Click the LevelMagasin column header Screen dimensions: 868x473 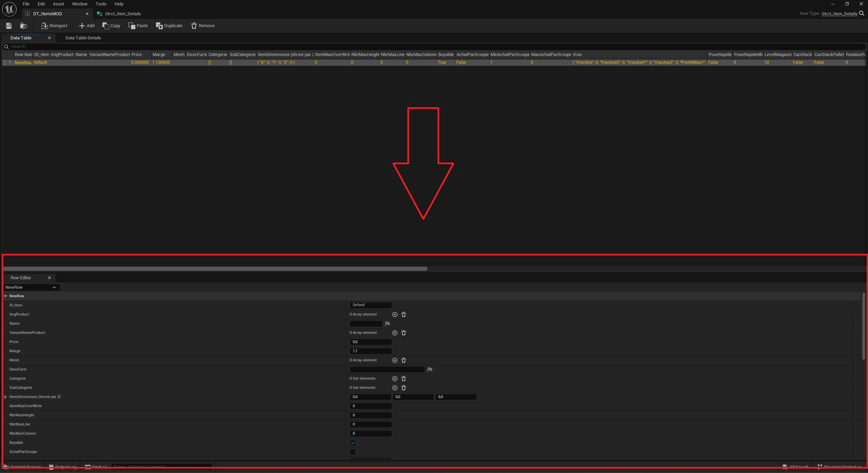point(778,55)
